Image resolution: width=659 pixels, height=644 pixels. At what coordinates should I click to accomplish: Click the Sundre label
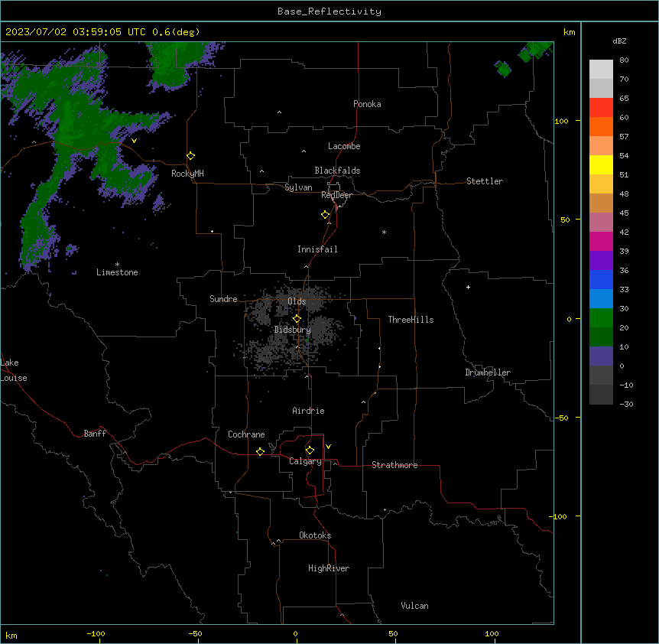pos(223,299)
